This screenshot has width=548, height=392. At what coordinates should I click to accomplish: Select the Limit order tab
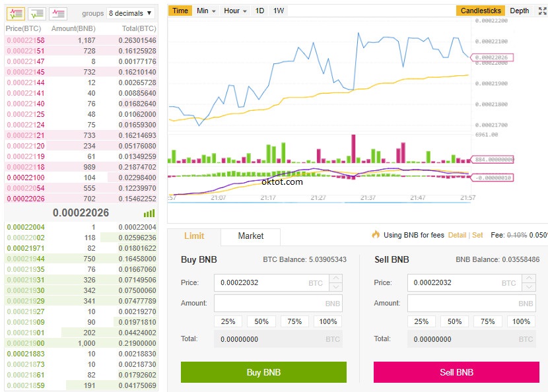193,236
